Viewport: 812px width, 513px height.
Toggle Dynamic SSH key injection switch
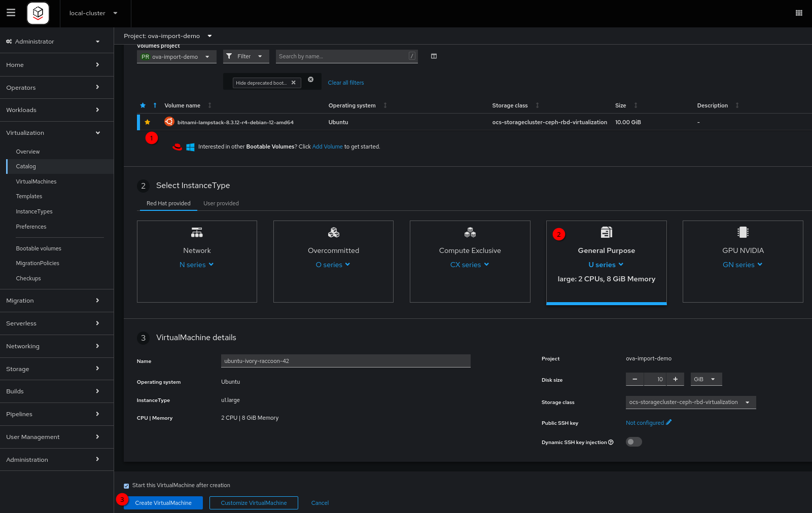click(x=633, y=442)
